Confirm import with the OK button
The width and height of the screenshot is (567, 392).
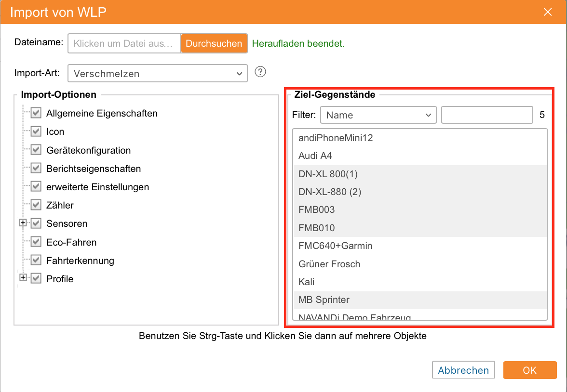click(529, 370)
